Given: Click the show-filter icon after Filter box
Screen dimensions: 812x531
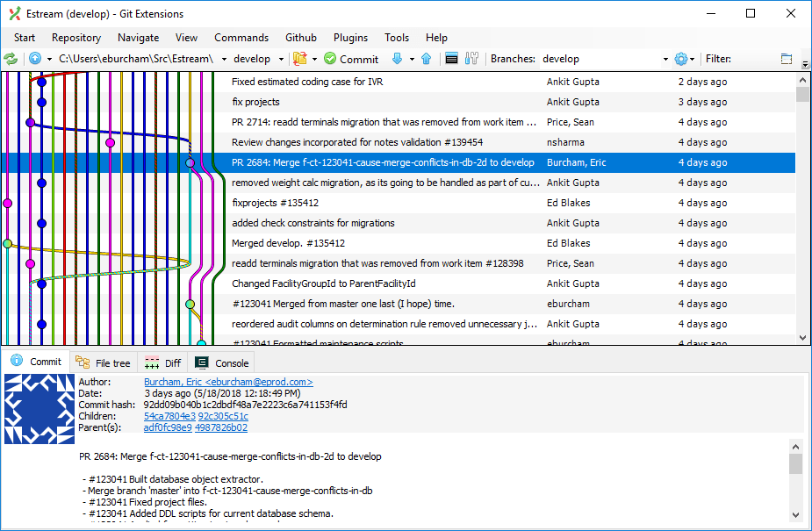Looking at the screenshot, I should click(x=786, y=59).
